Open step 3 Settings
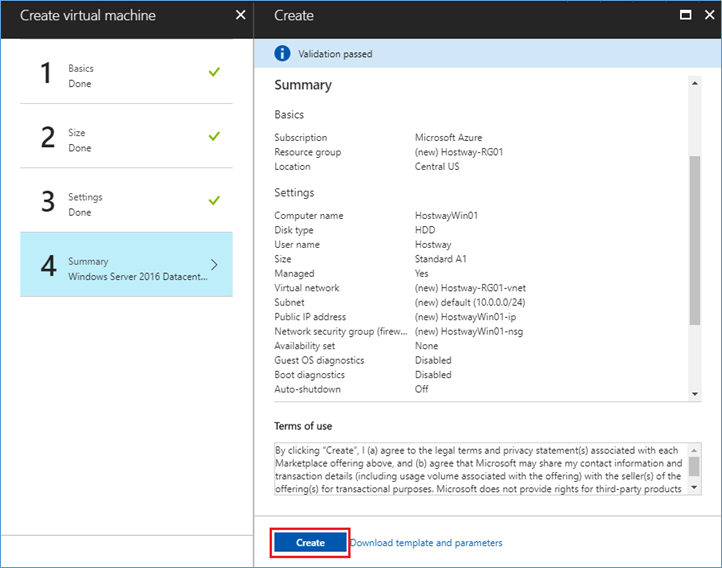 click(x=126, y=201)
